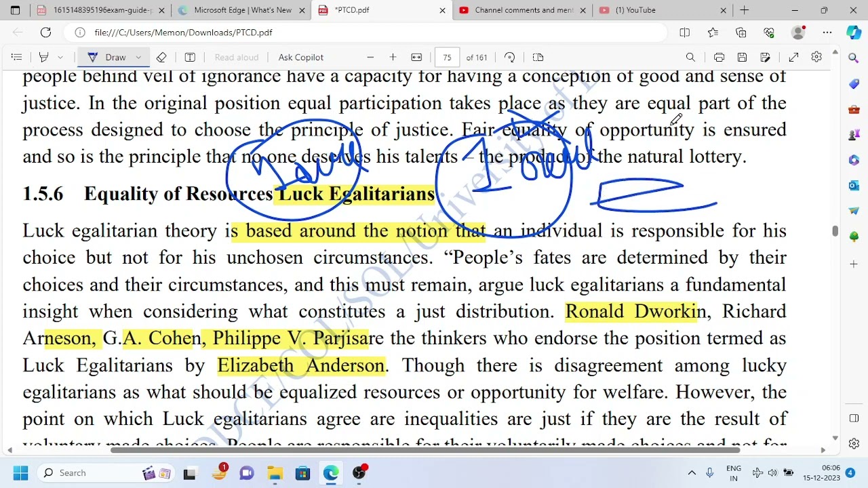Toggle split screen view
868x488 pixels.
[685, 33]
